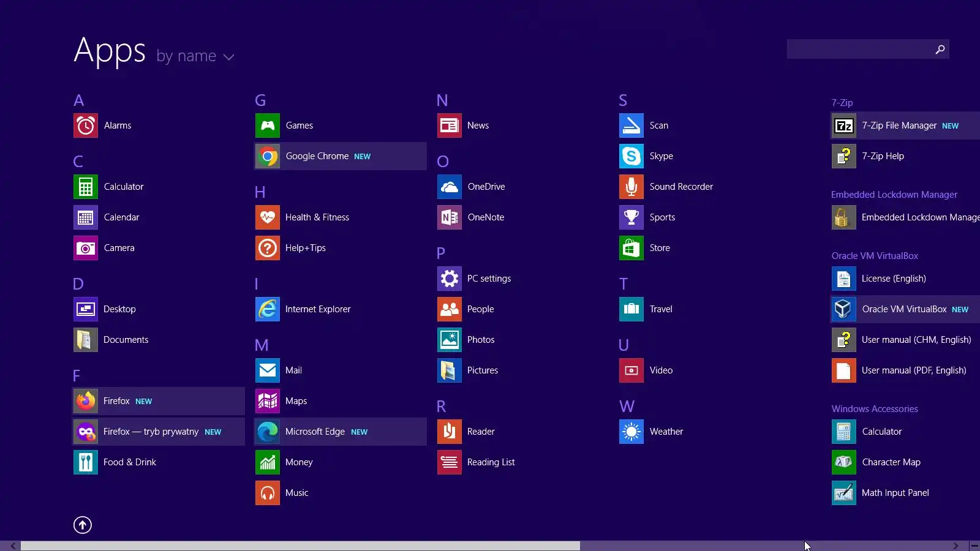Open the Sound Recorder icon
The width and height of the screenshot is (980, 551).
point(631,187)
